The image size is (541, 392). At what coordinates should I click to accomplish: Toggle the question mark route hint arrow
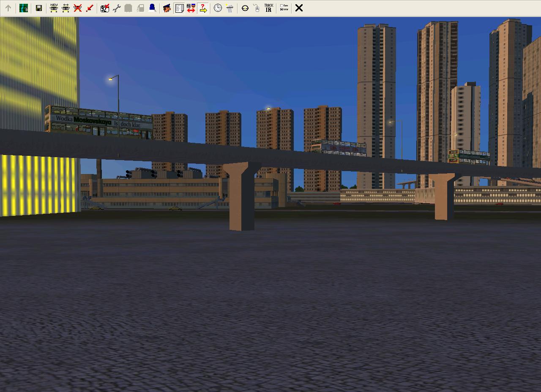coord(203,8)
